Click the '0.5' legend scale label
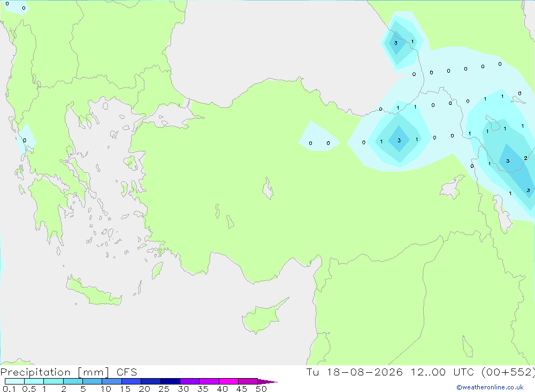 point(29,389)
